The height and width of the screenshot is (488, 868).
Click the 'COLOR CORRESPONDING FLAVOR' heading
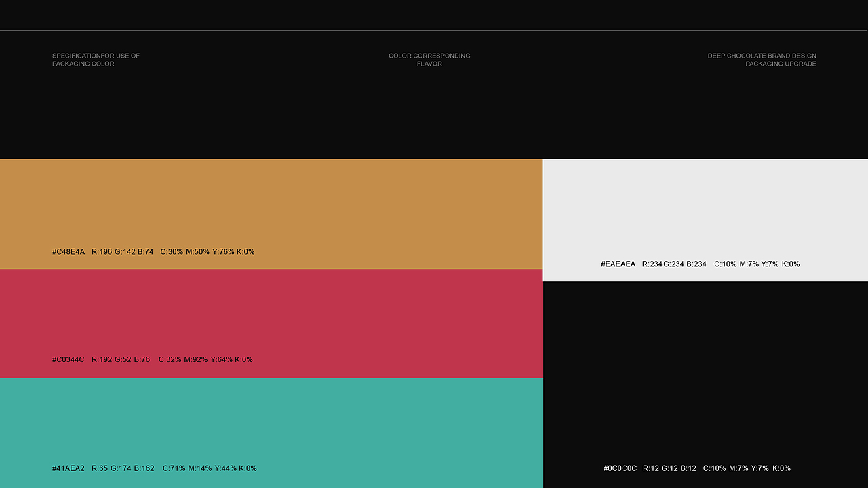tap(429, 60)
